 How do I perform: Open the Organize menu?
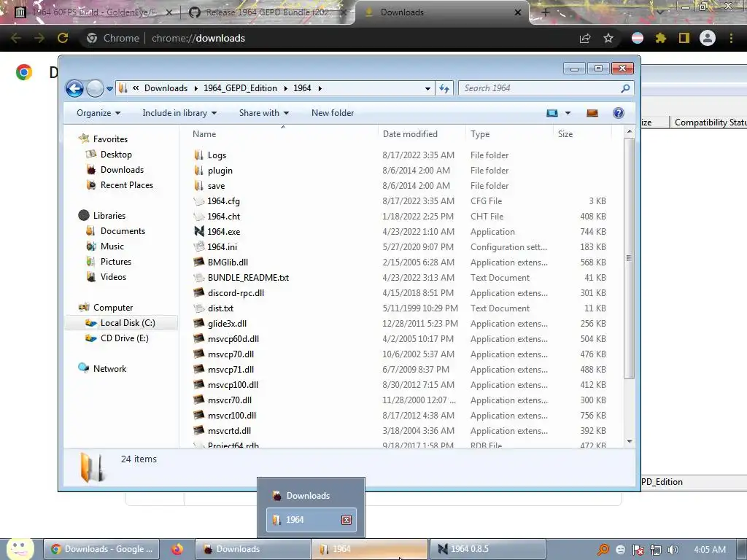pos(98,113)
